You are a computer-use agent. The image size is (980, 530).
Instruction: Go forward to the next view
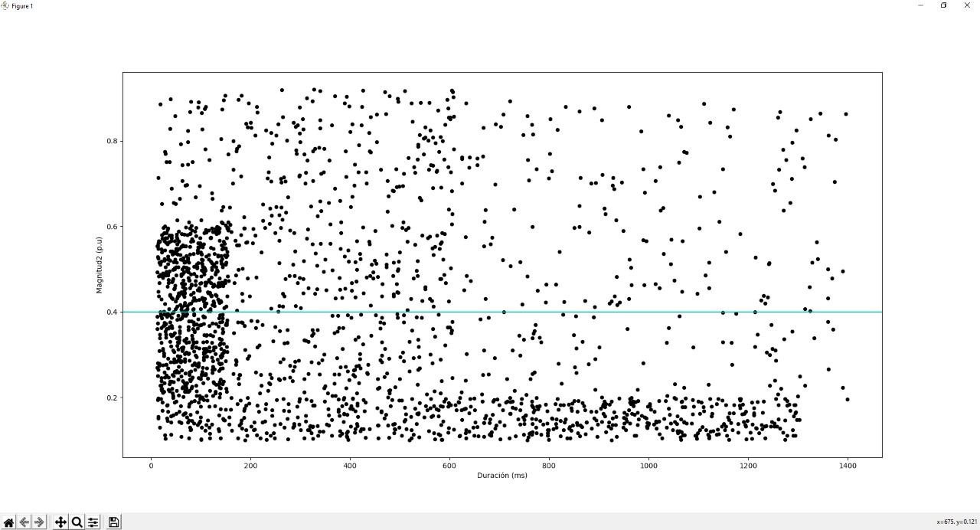(40, 522)
